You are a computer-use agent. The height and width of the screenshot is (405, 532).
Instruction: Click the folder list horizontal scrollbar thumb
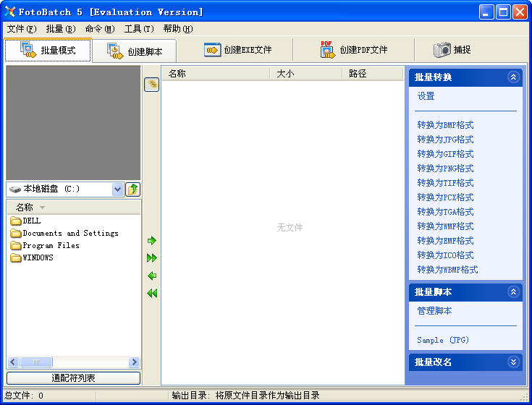[x=36, y=362]
